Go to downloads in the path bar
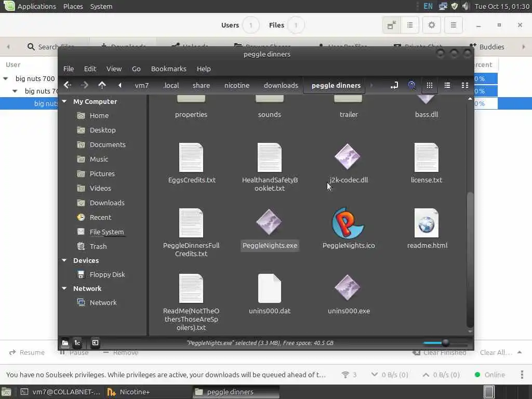532x399 pixels. (x=281, y=86)
